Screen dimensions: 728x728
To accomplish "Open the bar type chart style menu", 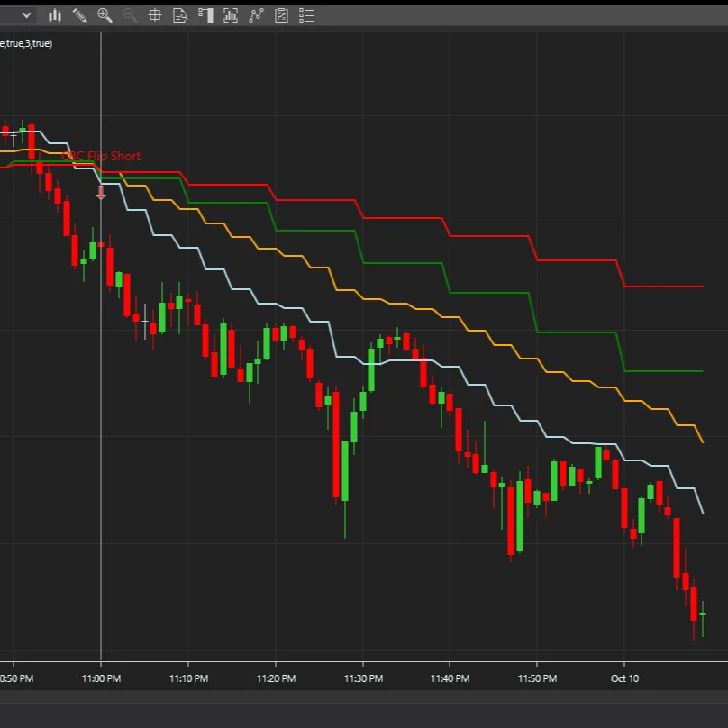I will (x=55, y=15).
